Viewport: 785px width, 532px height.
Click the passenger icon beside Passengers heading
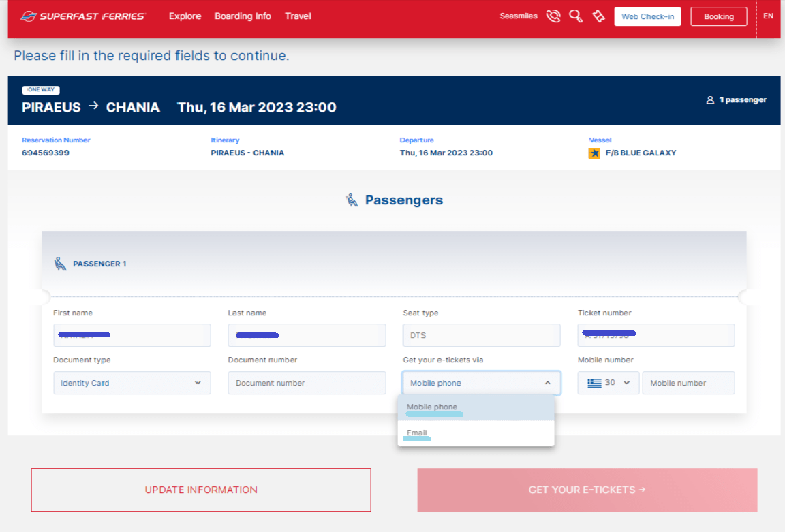coord(352,199)
